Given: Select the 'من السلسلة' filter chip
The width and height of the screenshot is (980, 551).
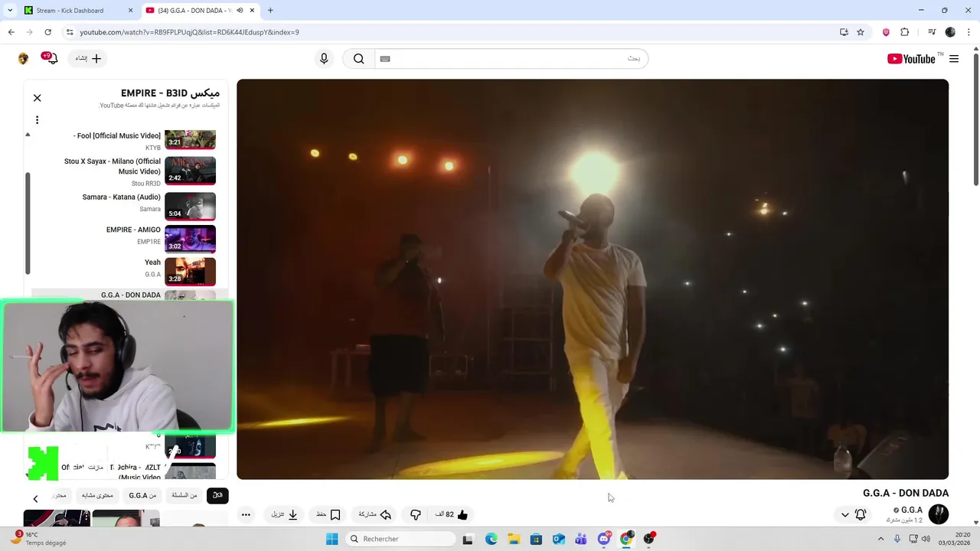Looking at the screenshot, I should [185, 495].
